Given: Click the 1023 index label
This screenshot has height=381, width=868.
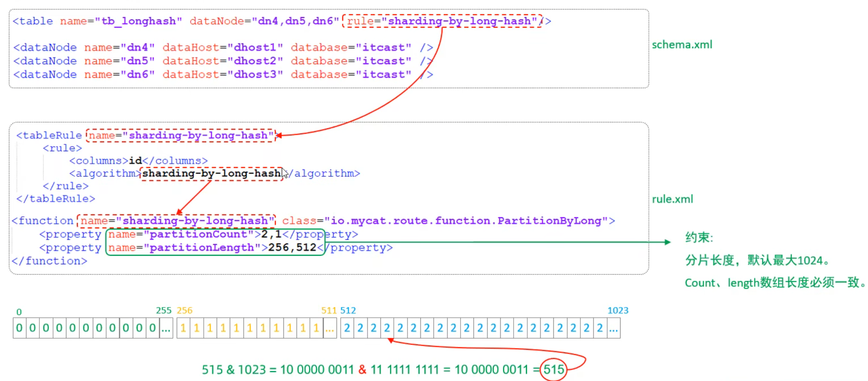Looking at the screenshot, I should point(618,310).
